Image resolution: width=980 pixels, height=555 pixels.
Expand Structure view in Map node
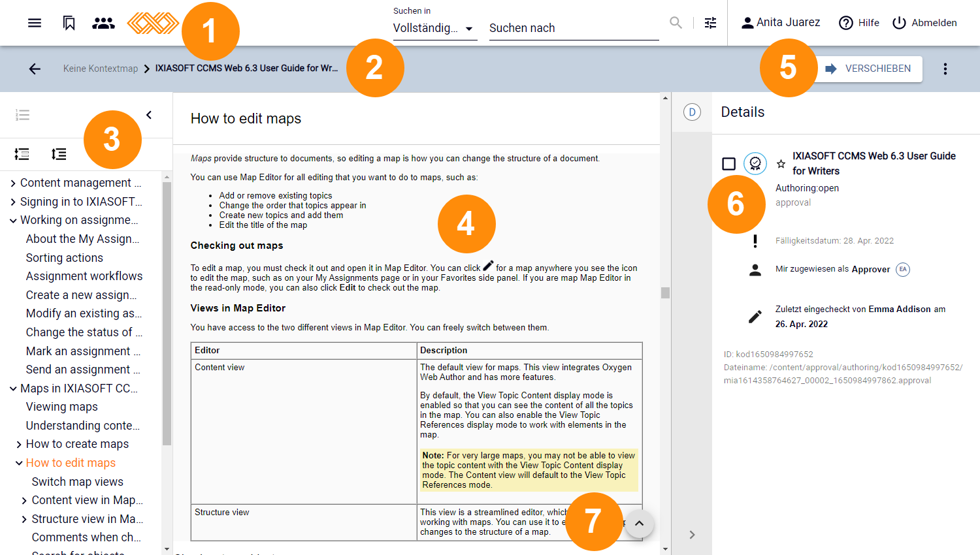pos(25,519)
